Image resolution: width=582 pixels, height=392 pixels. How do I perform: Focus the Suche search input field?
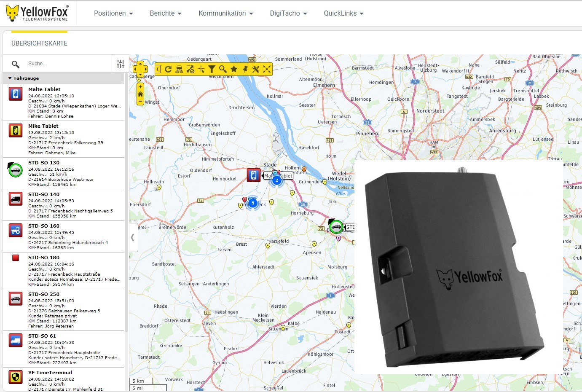(67, 64)
